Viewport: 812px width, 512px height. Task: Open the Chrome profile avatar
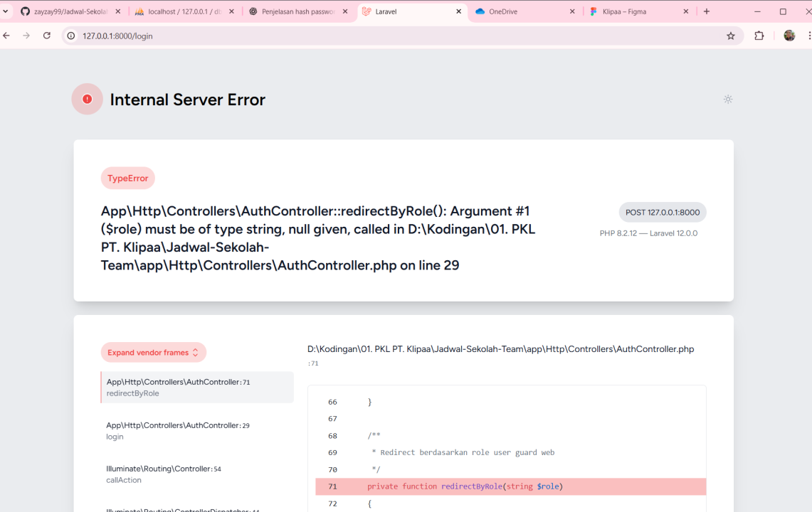tap(789, 36)
